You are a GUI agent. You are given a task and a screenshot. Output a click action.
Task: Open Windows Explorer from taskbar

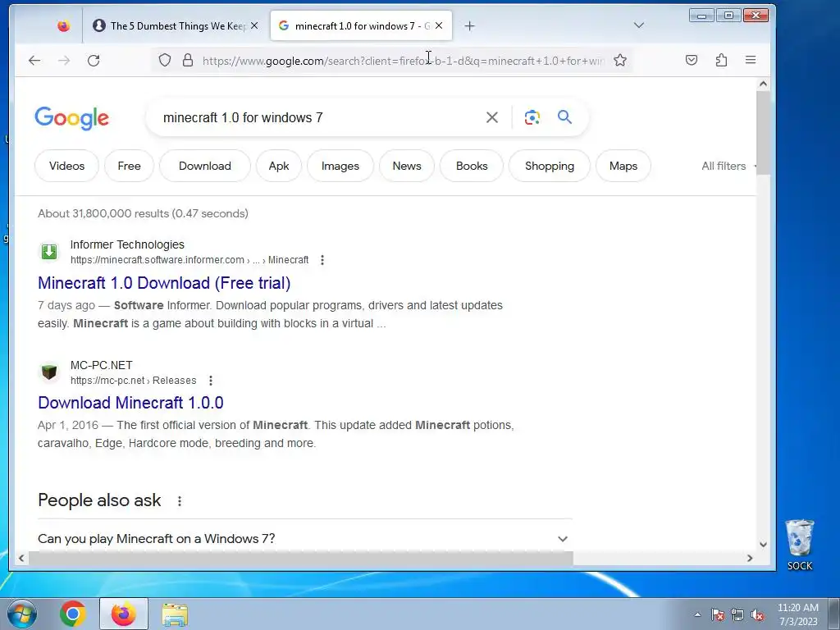point(175,614)
